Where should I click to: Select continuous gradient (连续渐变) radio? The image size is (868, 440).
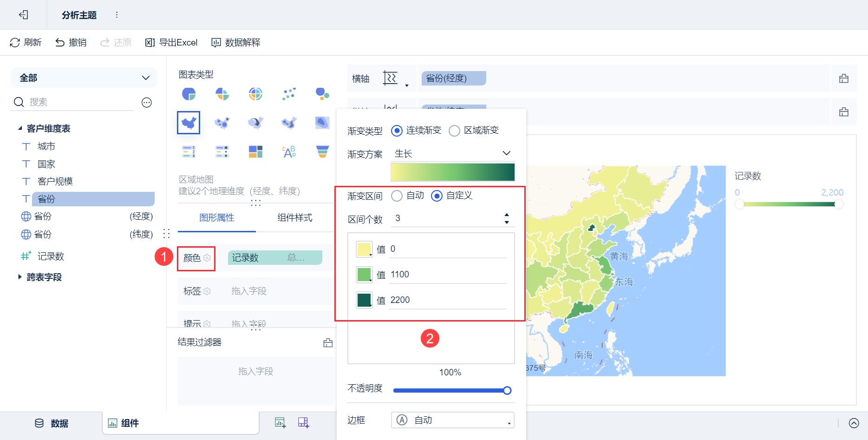click(x=397, y=131)
